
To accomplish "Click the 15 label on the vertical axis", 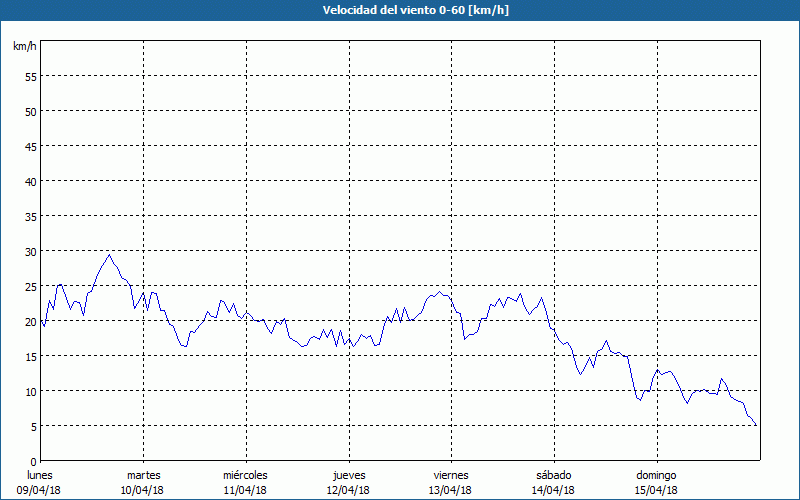I will 30,356.
